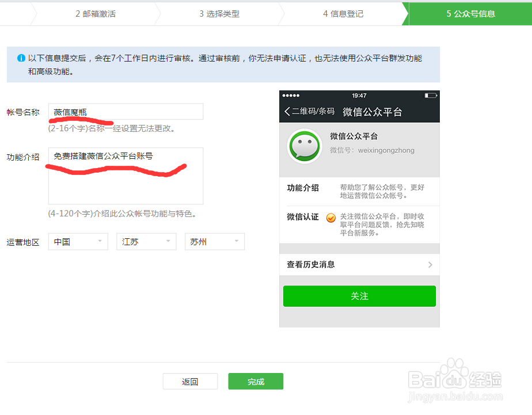Image resolution: width=532 pixels, height=415 pixels.
Task: Click the green 完成 button
Action: click(x=256, y=382)
